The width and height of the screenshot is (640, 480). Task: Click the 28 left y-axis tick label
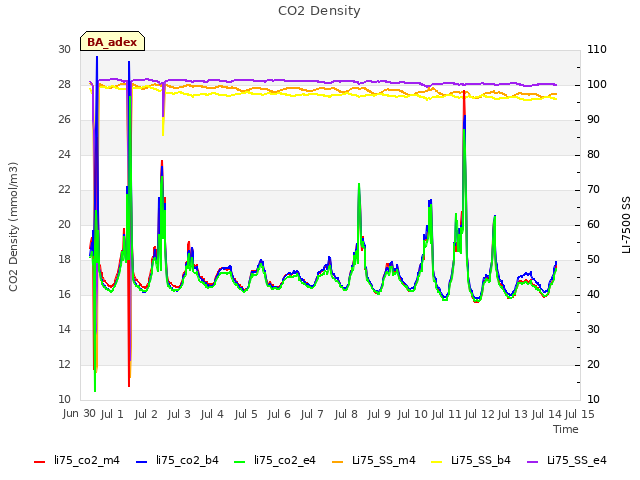point(64,84)
